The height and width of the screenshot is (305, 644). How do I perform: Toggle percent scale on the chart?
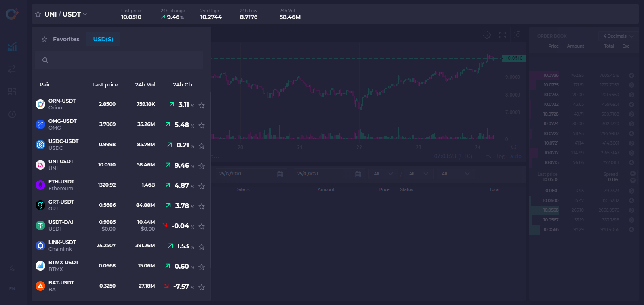coord(488,156)
